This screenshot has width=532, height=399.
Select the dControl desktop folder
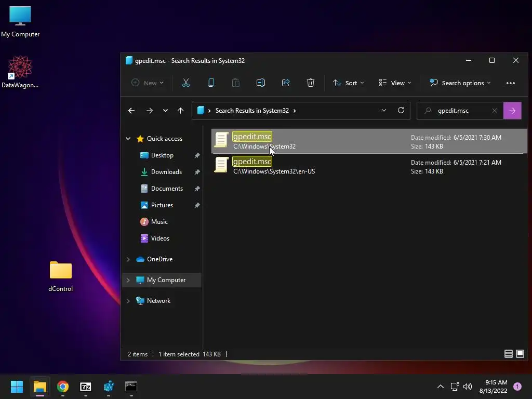[60, 276]
